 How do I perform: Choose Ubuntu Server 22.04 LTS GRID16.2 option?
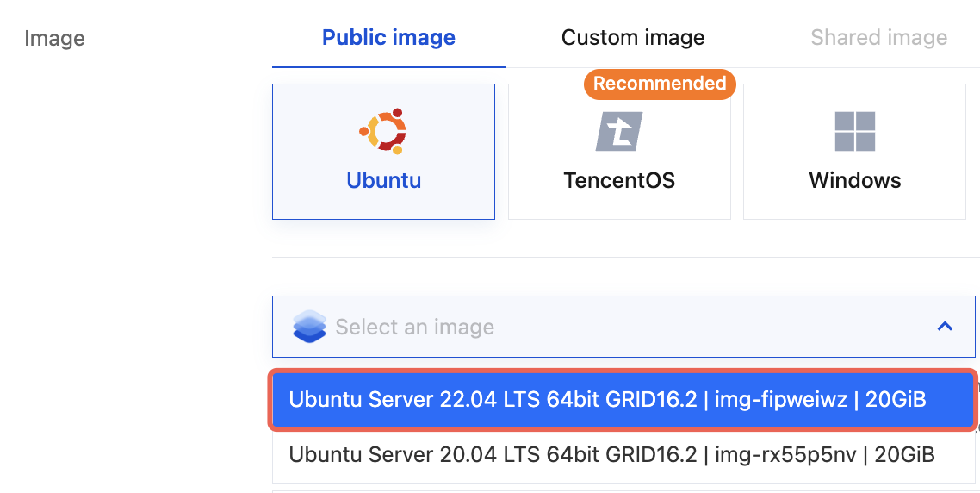491,400
